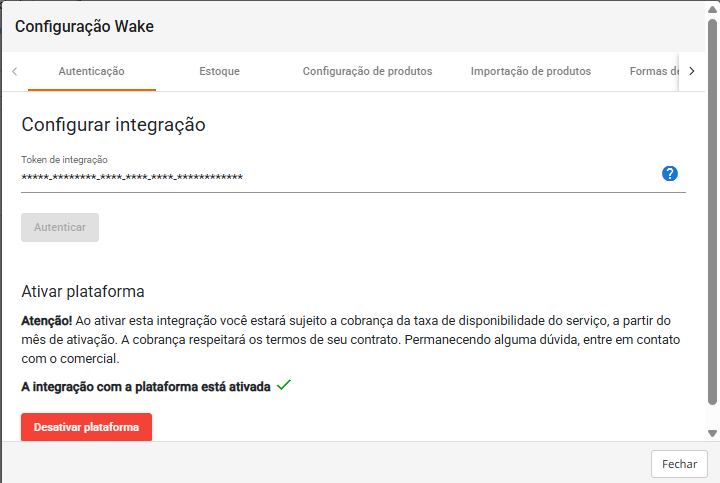Open the Estoque tab
This screenshot has height=483, width=720.
click(219, 71)
